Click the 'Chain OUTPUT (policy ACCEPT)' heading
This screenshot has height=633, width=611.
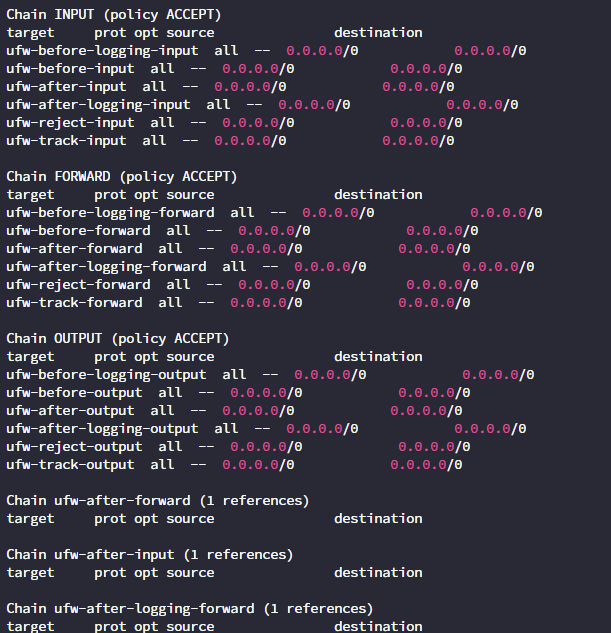pyautogui.click(x=118, y=339)
